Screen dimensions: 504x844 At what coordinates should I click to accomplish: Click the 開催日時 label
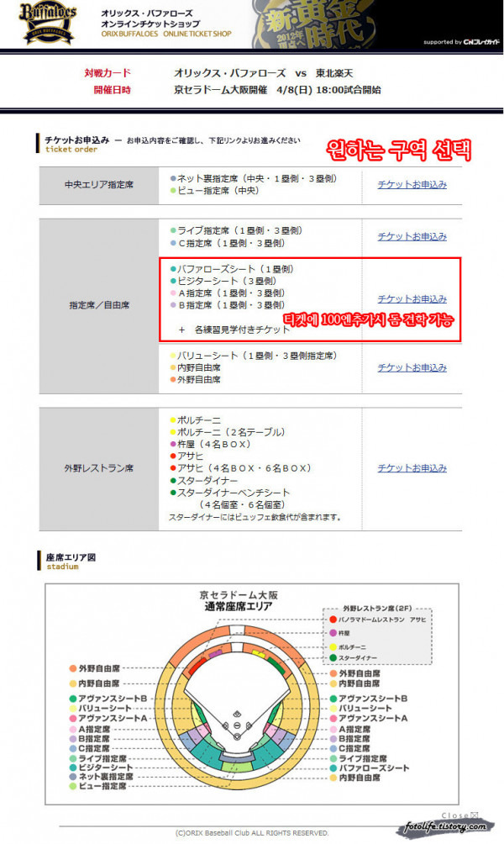click(112, 90)
